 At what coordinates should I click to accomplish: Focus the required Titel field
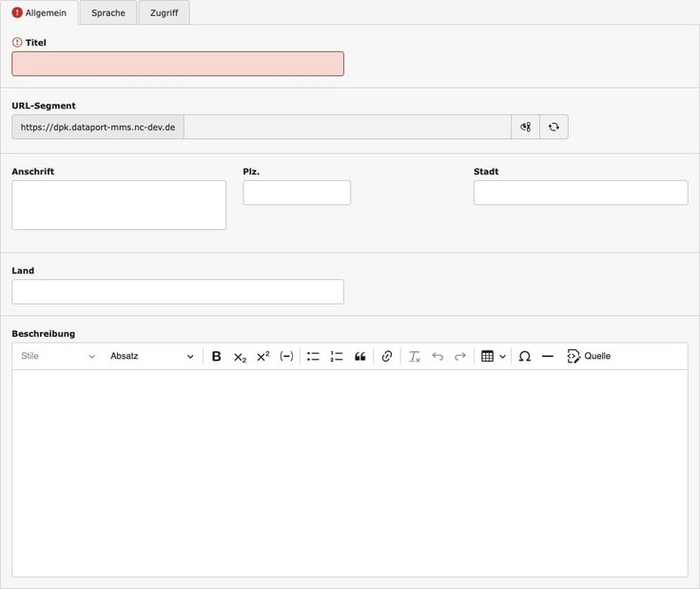coord(178,64)
